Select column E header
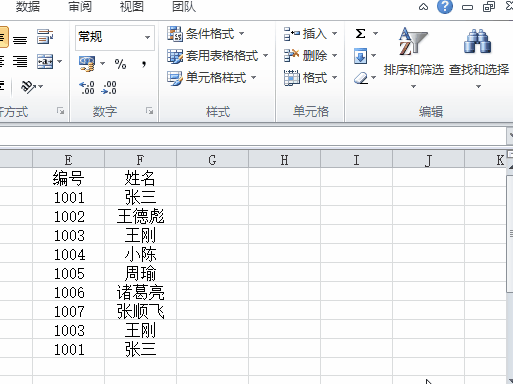Viewport: 513px width, 384px height. pos(68,160)
